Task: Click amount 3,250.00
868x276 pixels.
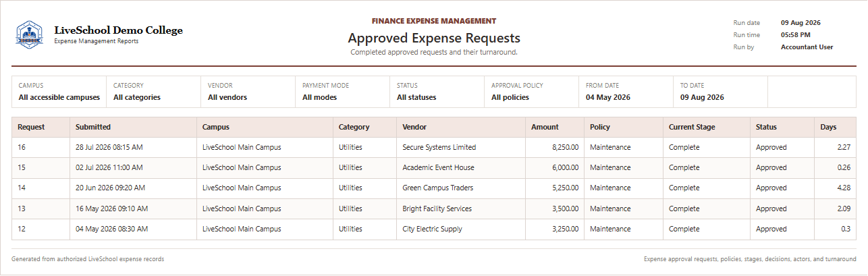Action: pos(565,229)
